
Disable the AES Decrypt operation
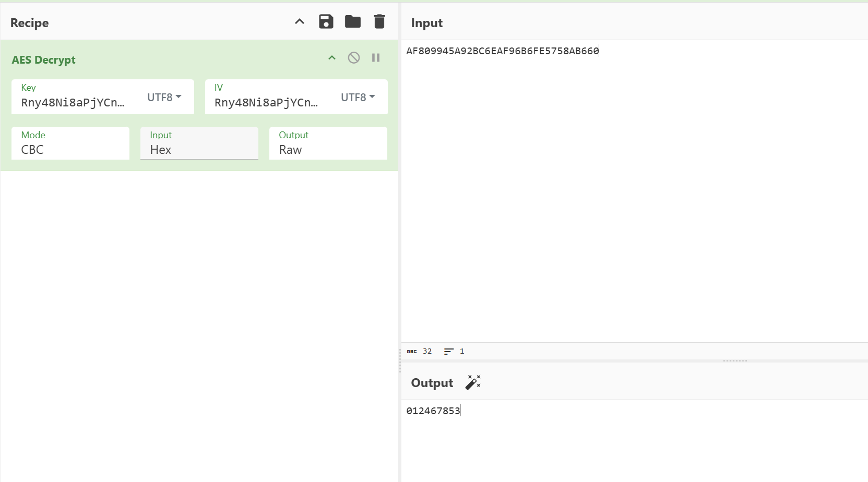click(354, 58)
